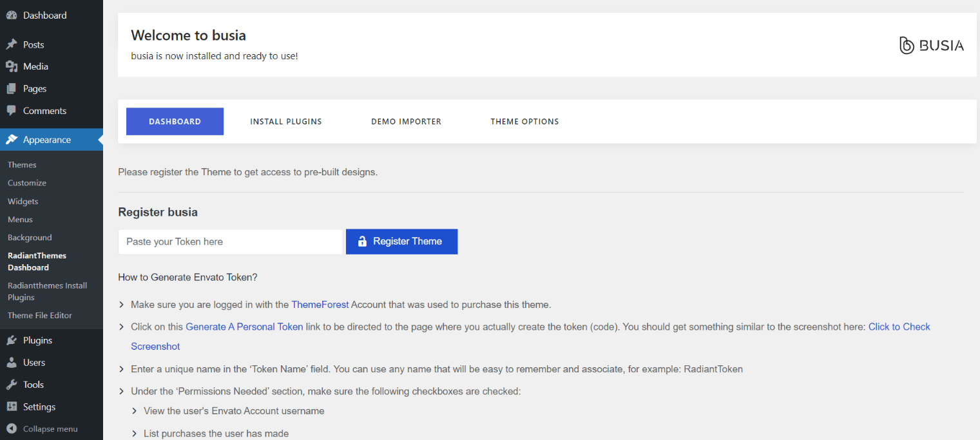Click the Comments speech bubble icon
Viewport: 980px width, 440px height.
pyautogui.click(x=12, y=111)
